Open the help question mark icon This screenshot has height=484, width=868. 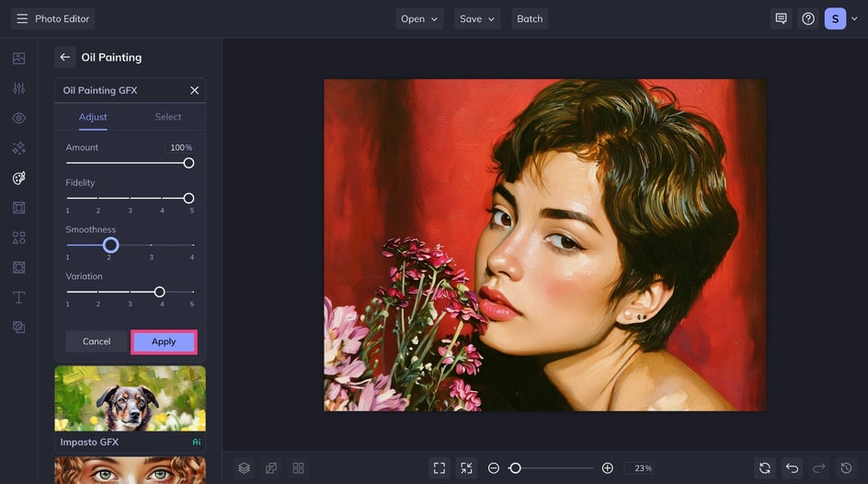click(808, 18)
